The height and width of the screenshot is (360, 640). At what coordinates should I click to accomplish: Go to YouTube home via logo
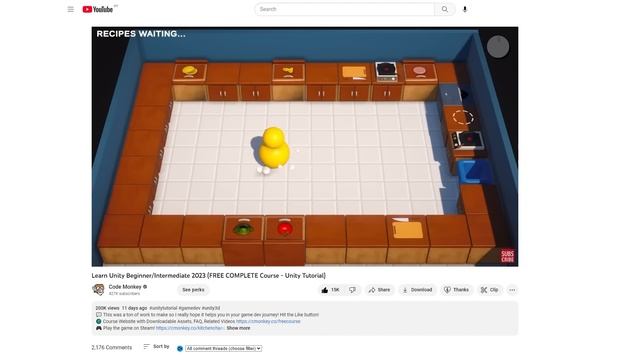[98, 9]
